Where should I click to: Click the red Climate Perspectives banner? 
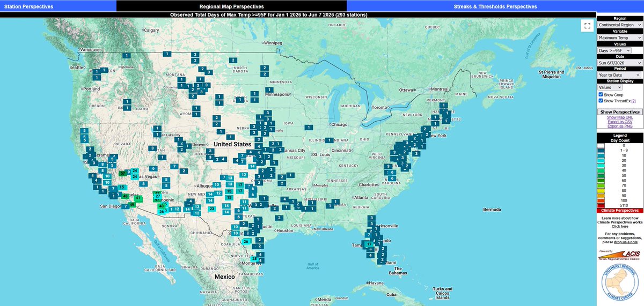620,211
